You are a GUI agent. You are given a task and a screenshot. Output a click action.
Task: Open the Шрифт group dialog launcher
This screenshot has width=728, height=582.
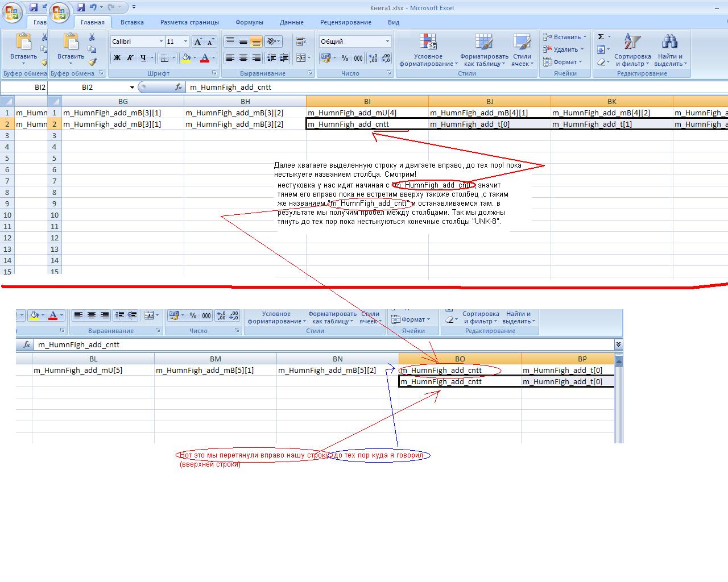[214, 73]
